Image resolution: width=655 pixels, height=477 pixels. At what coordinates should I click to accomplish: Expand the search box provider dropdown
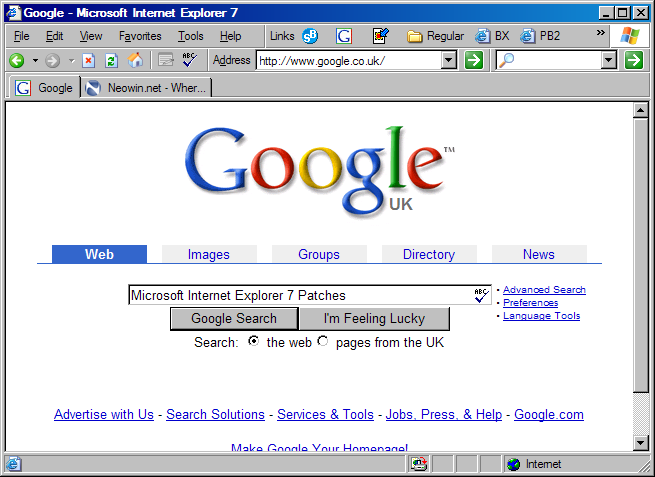[x=609, y=61]
